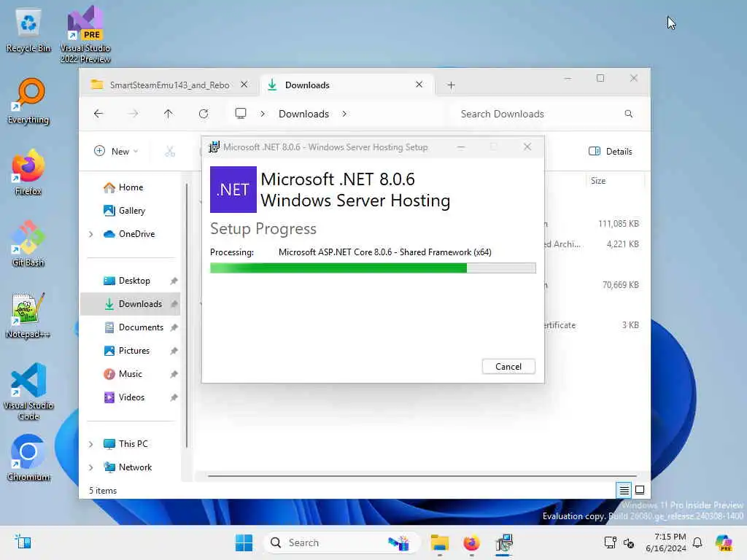Click the setup progress bar

[x=373, y=268]
